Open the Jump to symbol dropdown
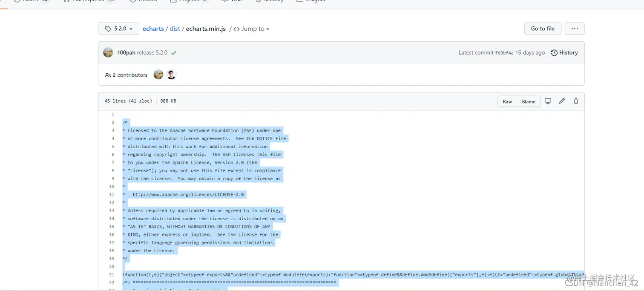 (251, 29)
